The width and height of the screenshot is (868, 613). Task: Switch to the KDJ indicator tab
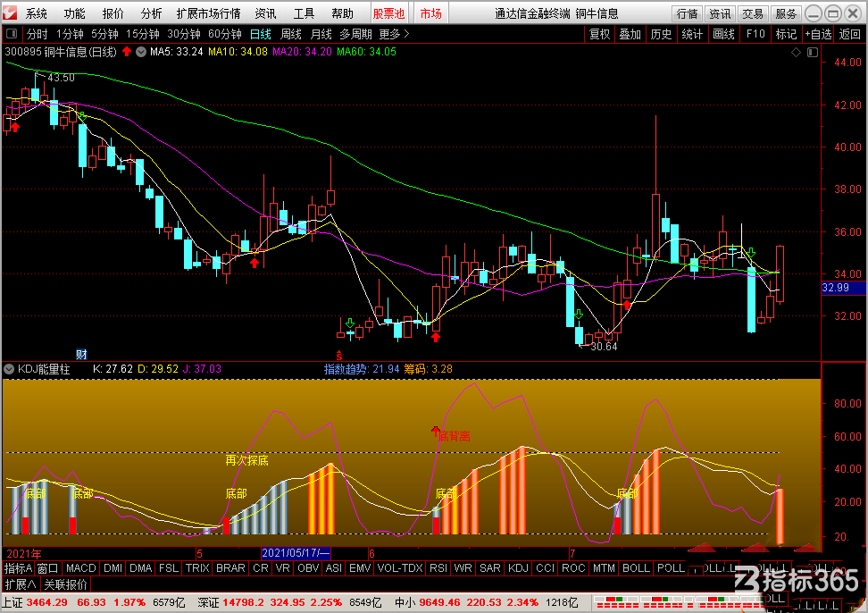click(518, 568)
